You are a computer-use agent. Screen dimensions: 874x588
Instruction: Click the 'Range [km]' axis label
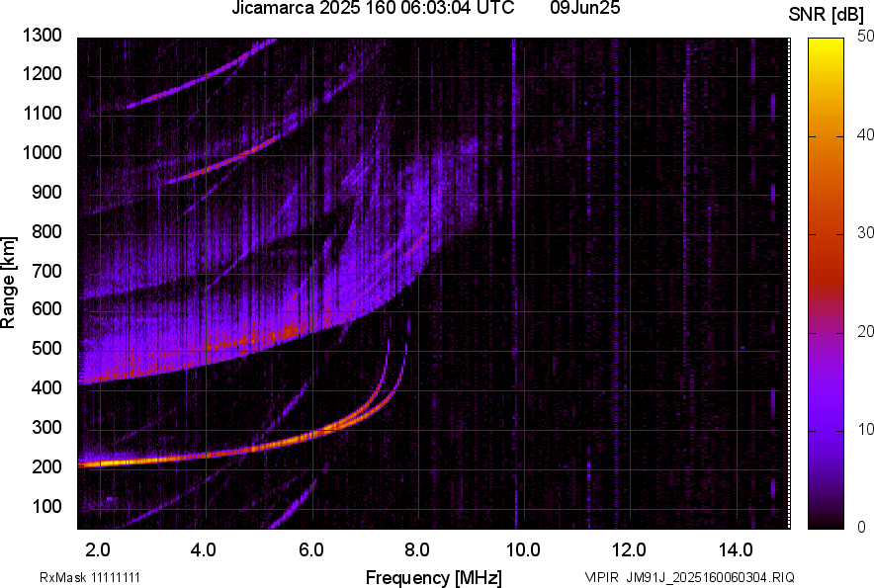click(8, 282)
